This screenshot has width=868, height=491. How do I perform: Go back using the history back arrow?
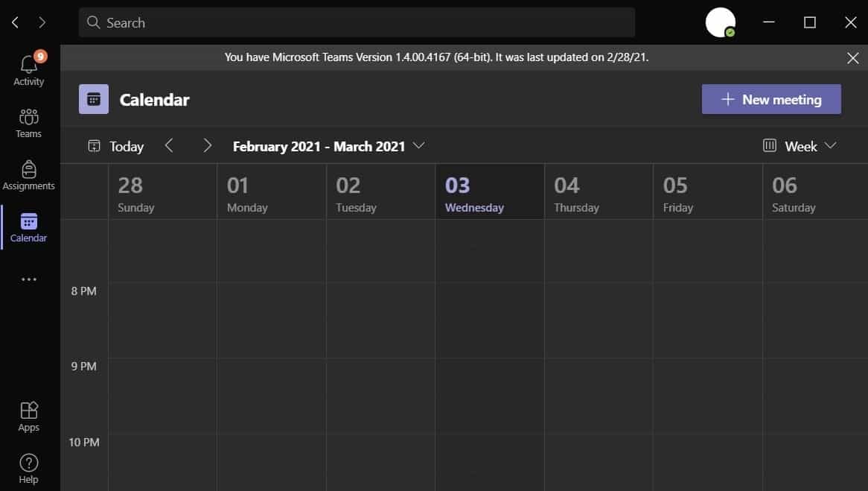pyautogui.click(x=16, y=22)
